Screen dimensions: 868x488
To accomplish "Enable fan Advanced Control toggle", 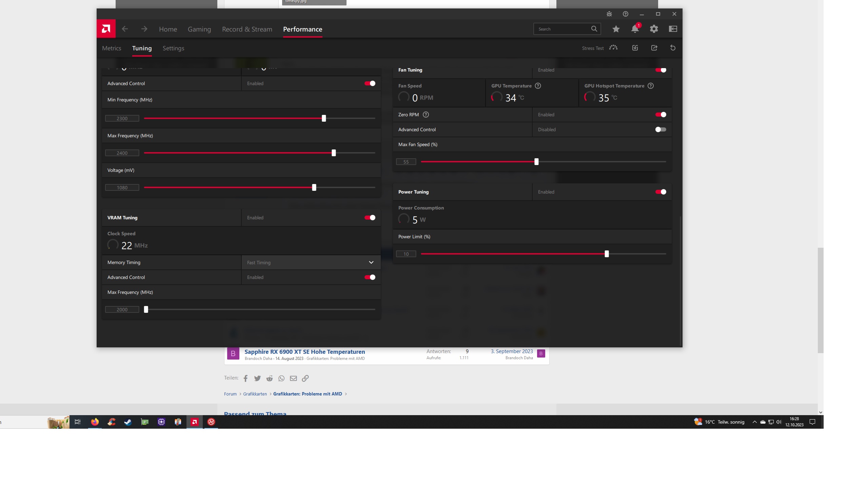I will (x=660, y=129).
